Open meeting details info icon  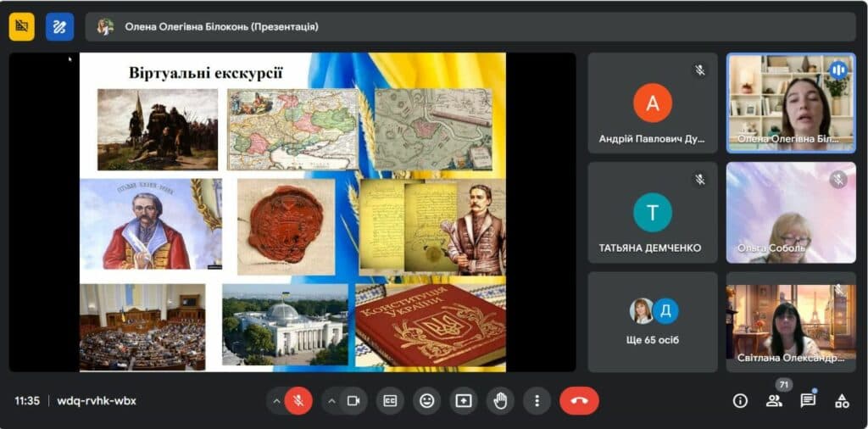[740, 401]
